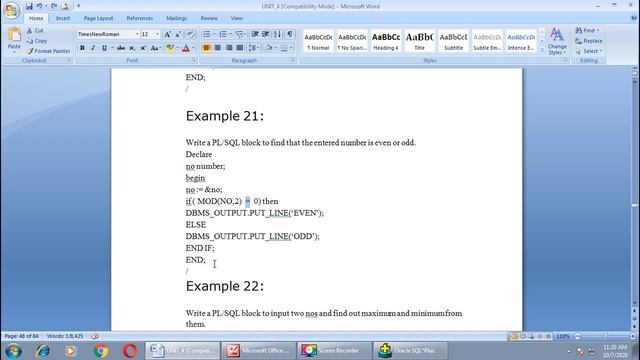Apply subscript formatting
This screenshot has height=360, width=640.
pyautogui.click(x=132, y=48)
